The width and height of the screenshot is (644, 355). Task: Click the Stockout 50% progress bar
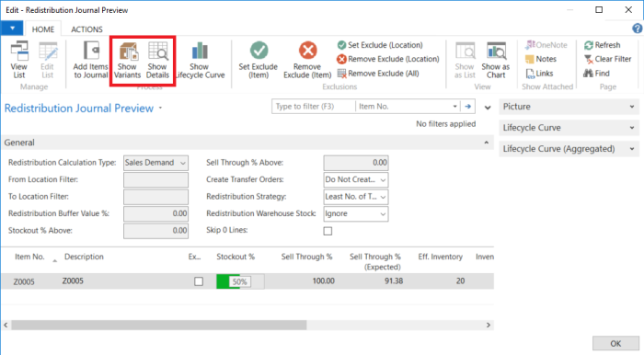click(240, 281)
